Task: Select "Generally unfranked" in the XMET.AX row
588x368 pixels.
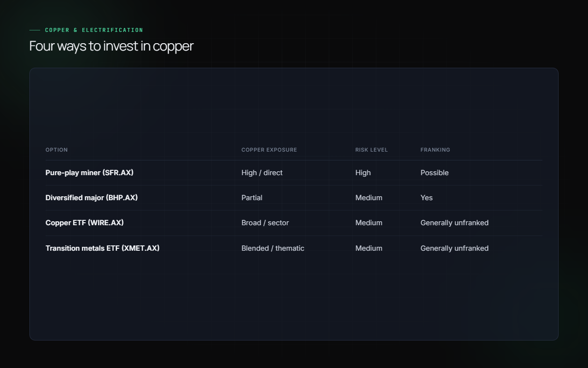Action: click(x=455, y=248)
